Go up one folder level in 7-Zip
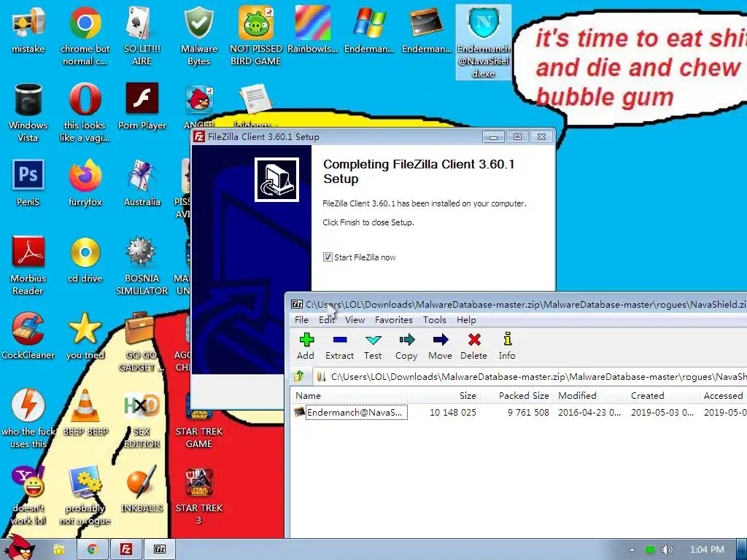The width and height of the screenshot is (747, 560). [x=299, y=377]
